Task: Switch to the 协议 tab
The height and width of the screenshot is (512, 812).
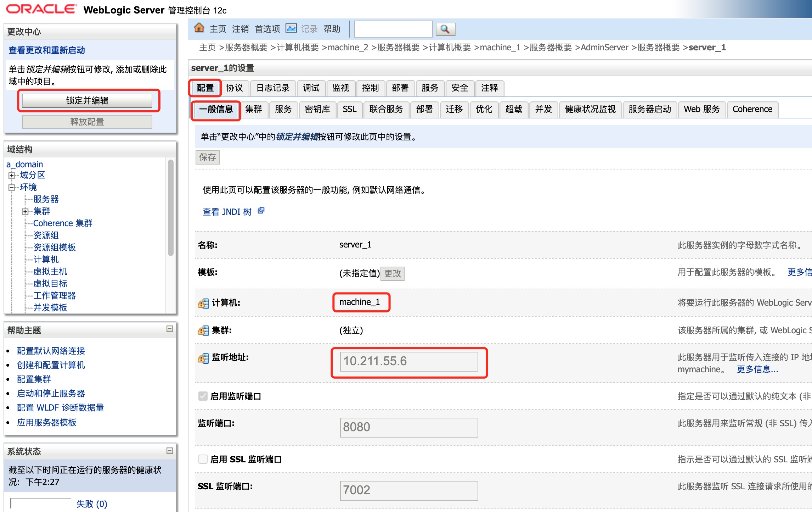Action: pos(235,88)
